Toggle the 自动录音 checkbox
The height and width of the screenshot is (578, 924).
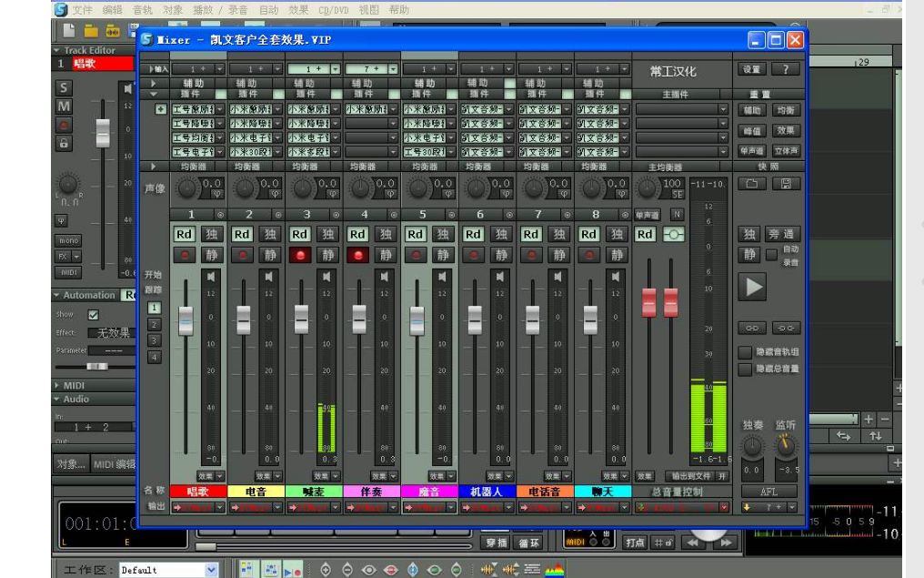click(x=771, y=256)
